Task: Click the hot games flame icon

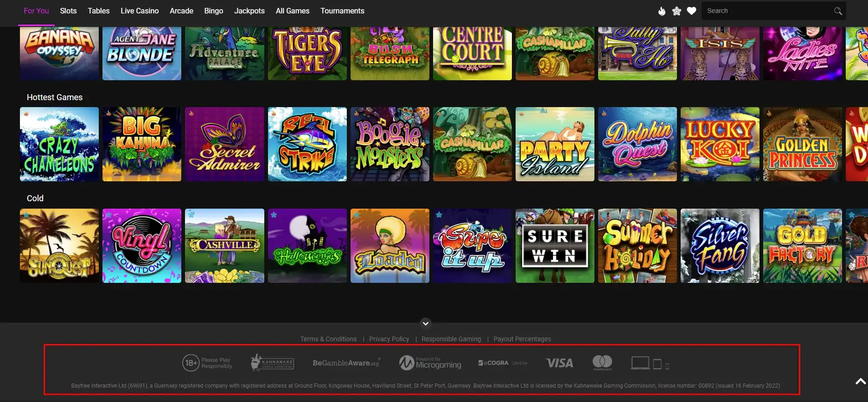Action: tap(662, 11)
